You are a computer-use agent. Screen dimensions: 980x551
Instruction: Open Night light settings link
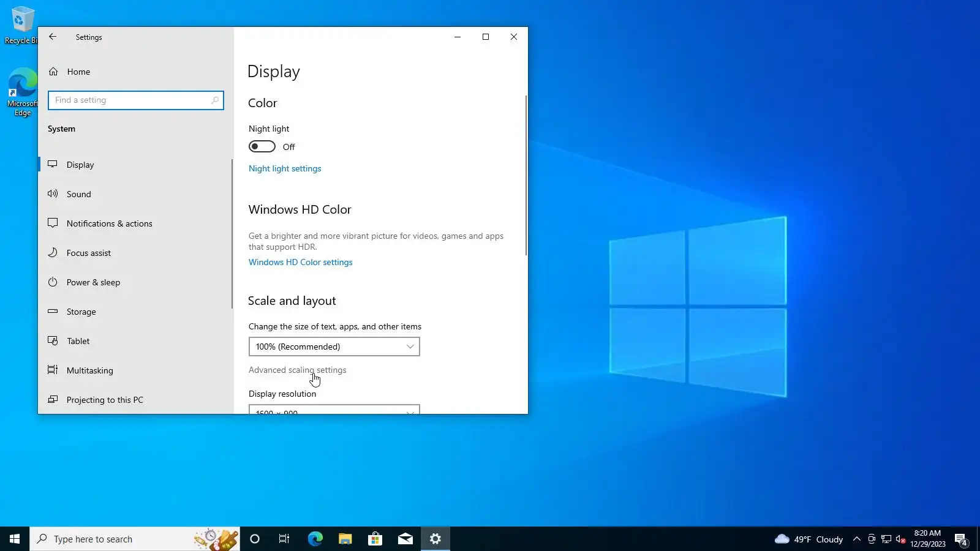coord(285,169)
